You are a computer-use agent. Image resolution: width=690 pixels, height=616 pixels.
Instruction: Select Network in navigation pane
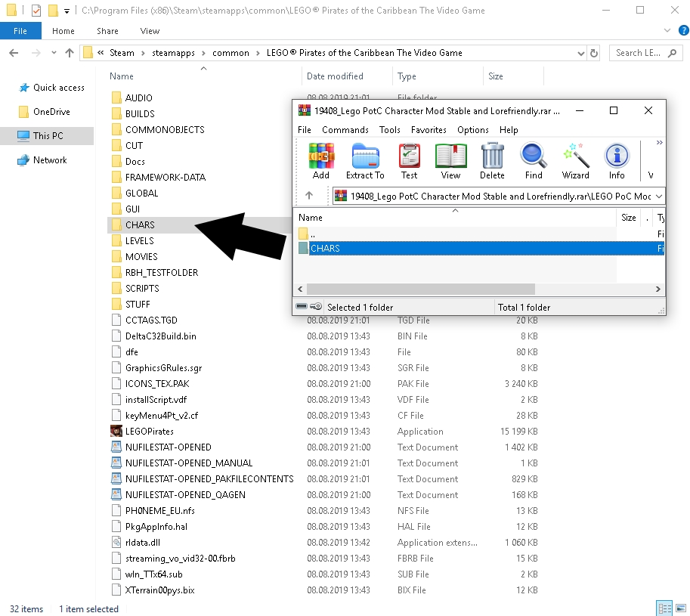tap(42, 160)
